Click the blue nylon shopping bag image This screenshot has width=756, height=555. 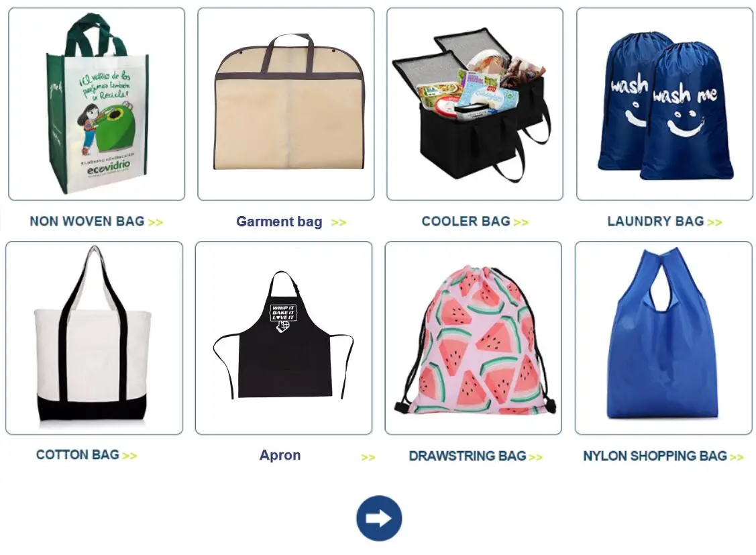[663, 338]
